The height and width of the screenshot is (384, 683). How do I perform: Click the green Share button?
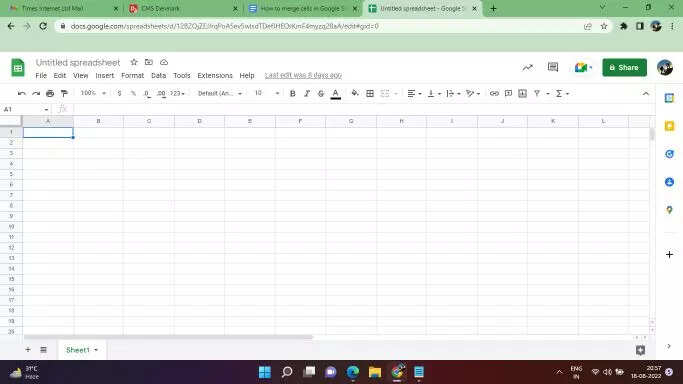coord(624,67)
